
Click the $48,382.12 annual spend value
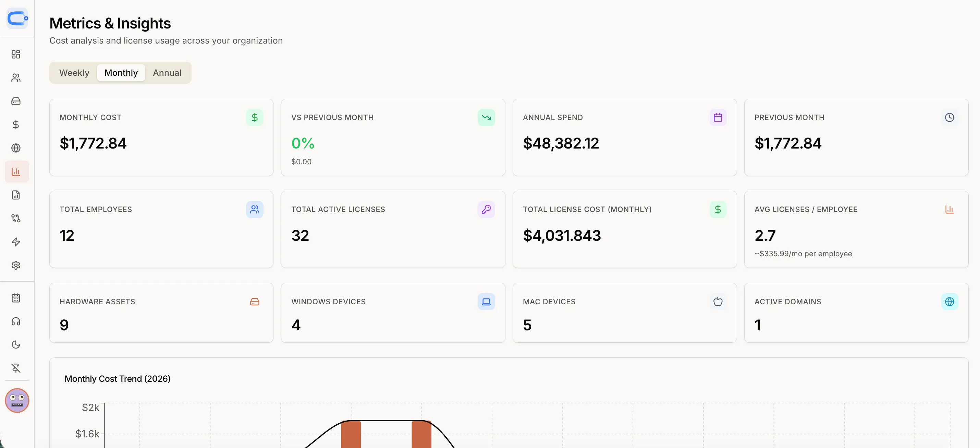pos(561,143)
